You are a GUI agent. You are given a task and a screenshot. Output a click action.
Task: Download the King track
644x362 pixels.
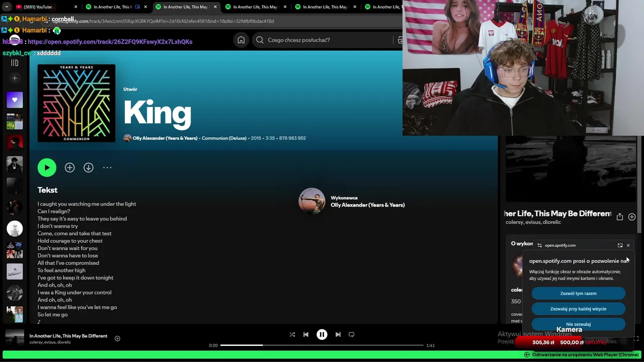pyautogui.click(x=89, y=168)
